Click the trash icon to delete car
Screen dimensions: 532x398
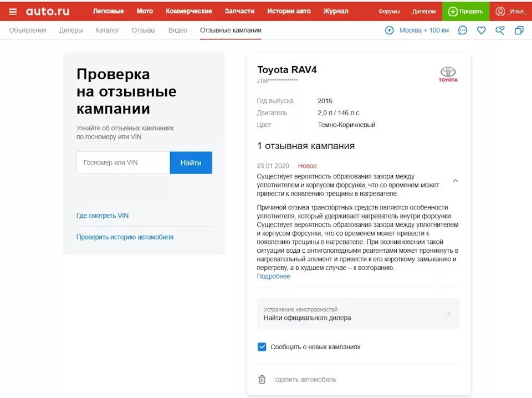click(x=262, y=379)
